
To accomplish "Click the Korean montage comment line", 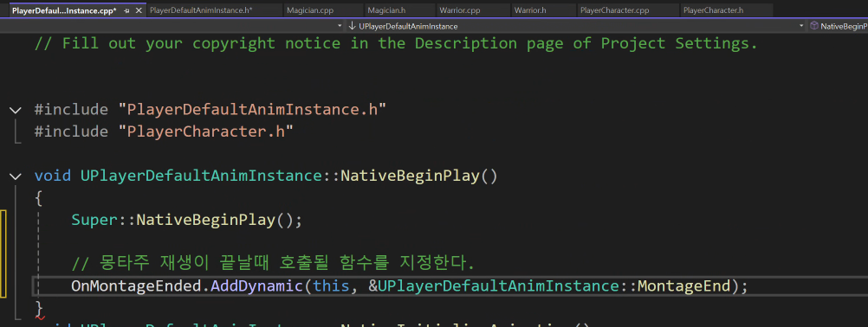I will (273, 264).
